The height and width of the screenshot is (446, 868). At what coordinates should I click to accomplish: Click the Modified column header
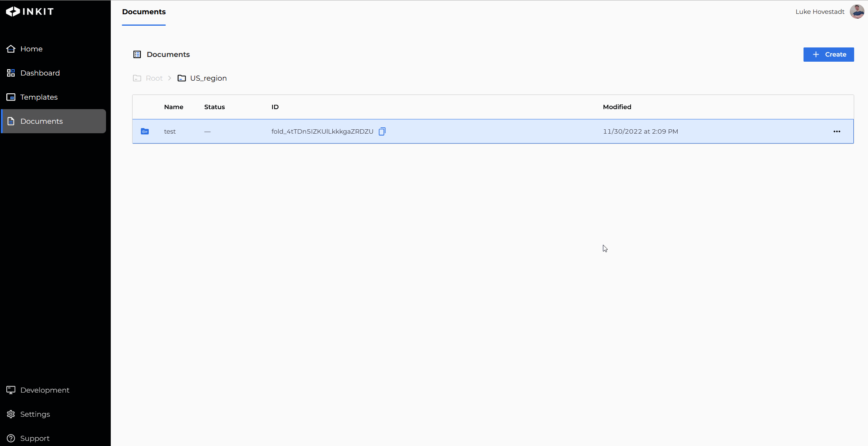[x=617, y=107]
